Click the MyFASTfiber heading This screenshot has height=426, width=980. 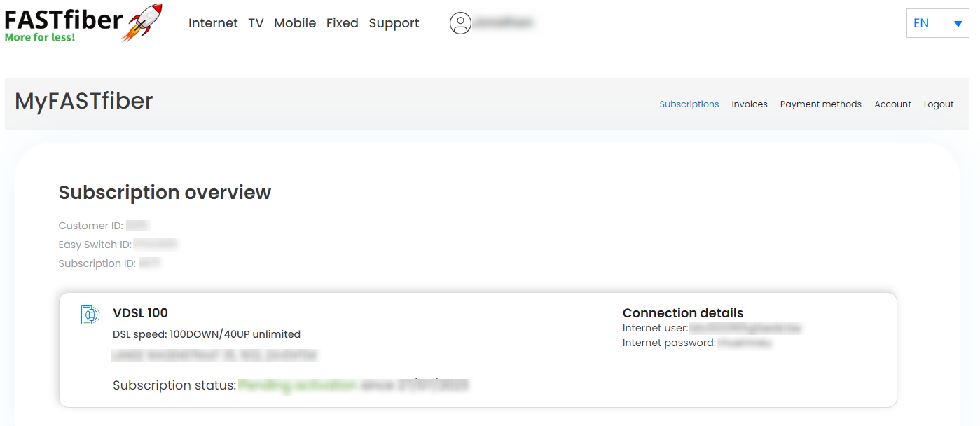pos(84,102)
